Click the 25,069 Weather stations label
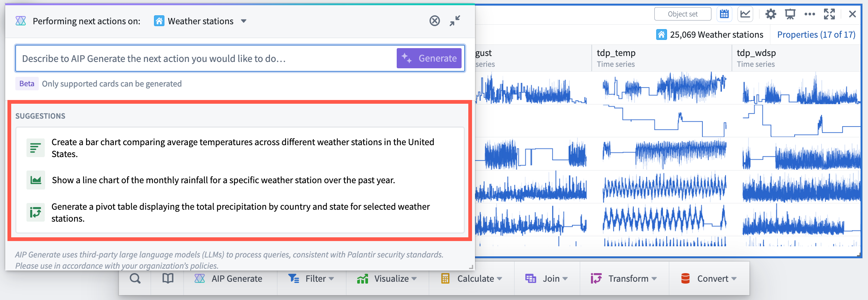868x300 pixels. (x=716, y=35)
